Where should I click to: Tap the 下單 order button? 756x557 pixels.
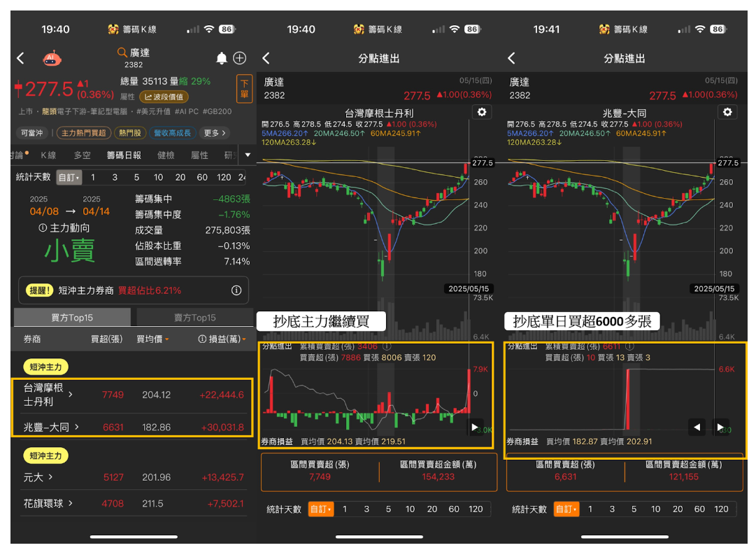pyautogui.click(x=245, y=89)
